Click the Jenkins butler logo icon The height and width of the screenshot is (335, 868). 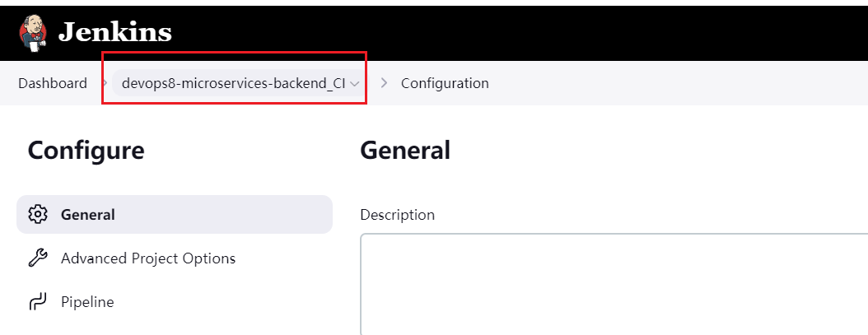(33, 33)
